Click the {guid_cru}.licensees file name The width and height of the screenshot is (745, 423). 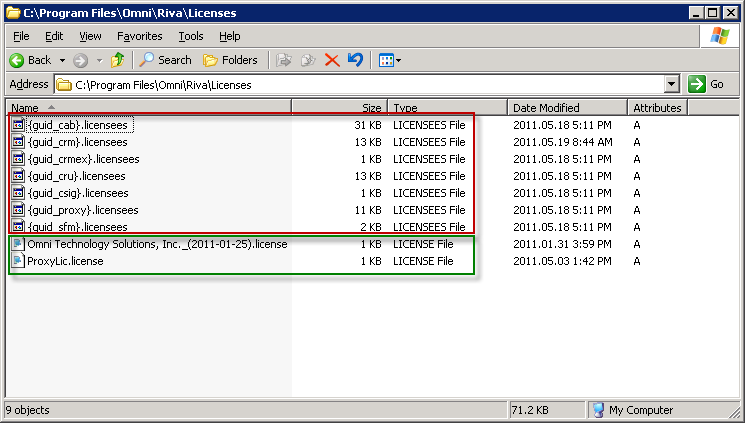coord(77,176)
